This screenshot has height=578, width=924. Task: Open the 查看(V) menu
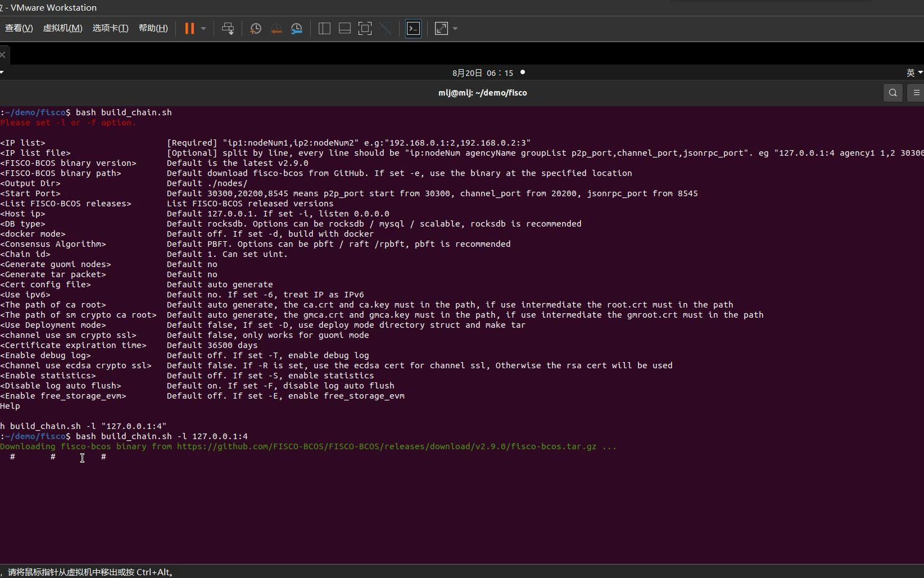19,28
